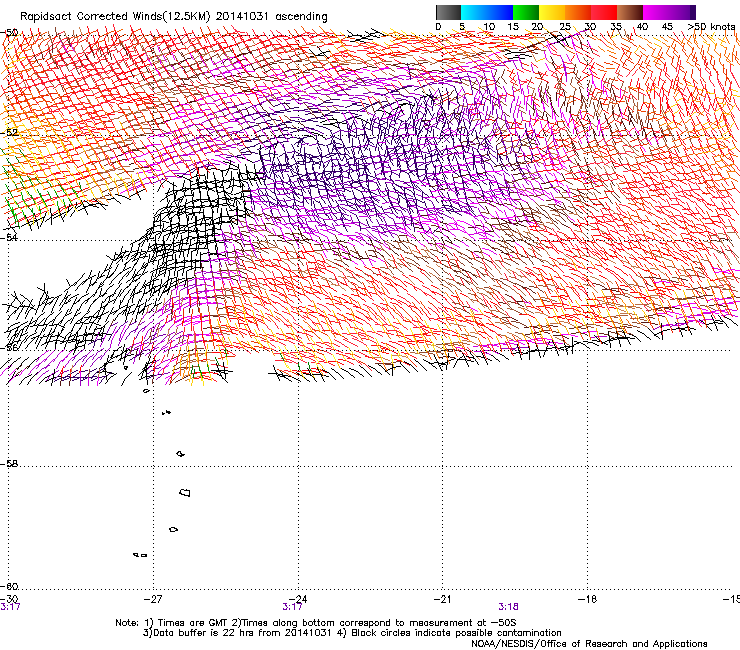Click the purple '3:18' time label

coord(508,607)
